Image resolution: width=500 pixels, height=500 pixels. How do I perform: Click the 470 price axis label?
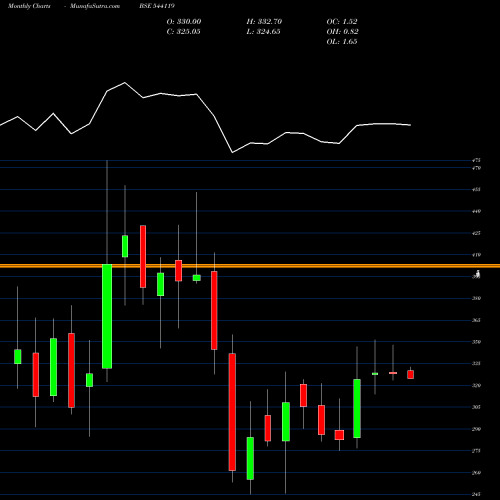click(476, 168)
